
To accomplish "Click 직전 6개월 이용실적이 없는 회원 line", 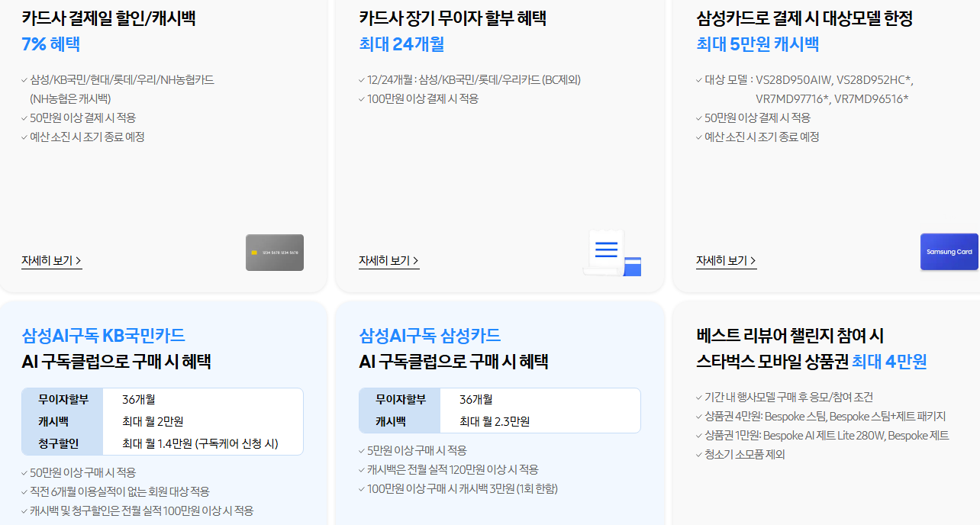I will coord(120,491).
